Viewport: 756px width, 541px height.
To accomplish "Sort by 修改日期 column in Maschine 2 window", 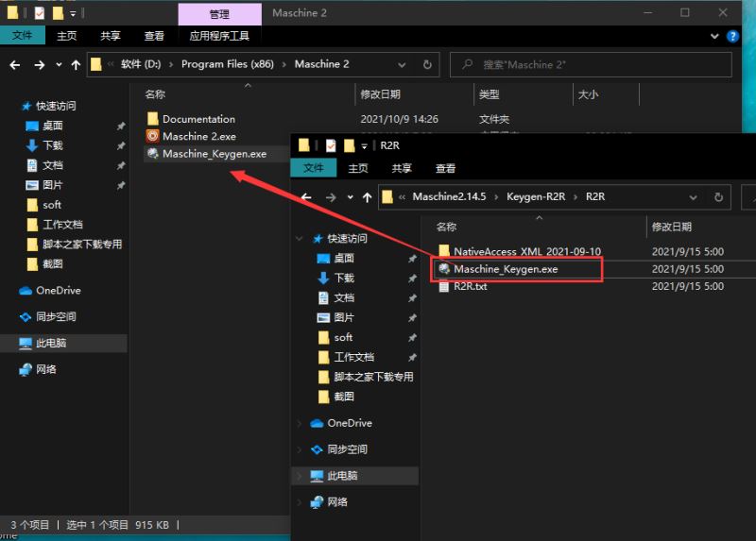I will click(x=381, y=94).
